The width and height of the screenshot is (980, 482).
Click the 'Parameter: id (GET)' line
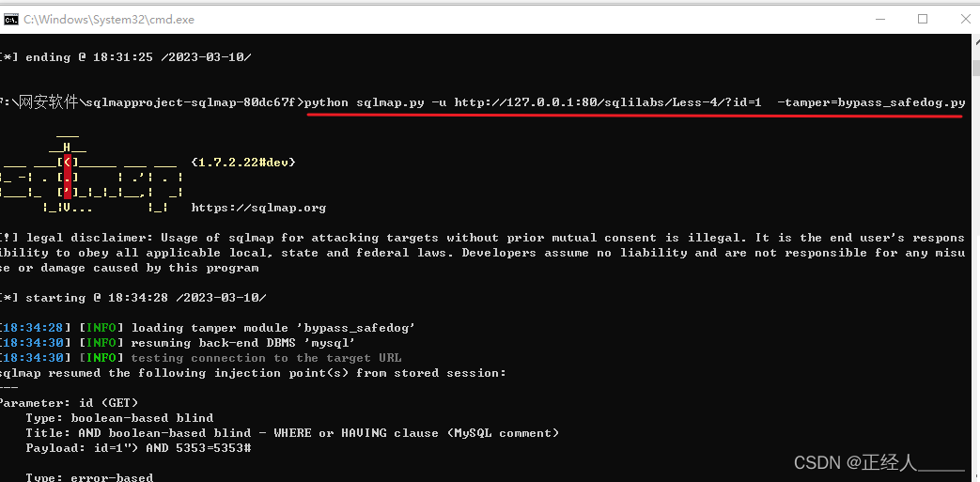[69, 402]
